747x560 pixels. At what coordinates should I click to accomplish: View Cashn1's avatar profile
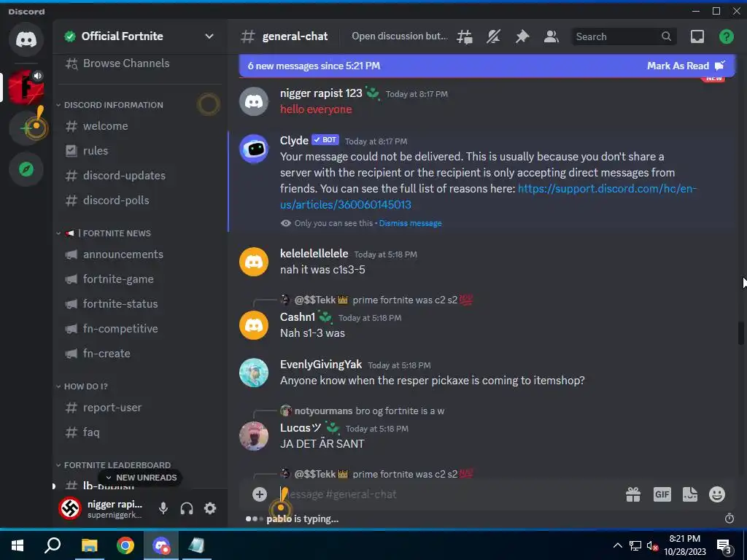point(254,325)
